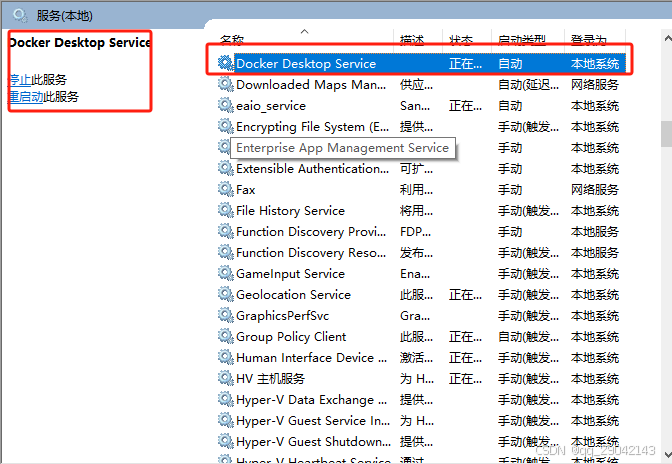Select Human Interface Device ... service
This screenshot has width=672, height=464.
pos(312,357)
